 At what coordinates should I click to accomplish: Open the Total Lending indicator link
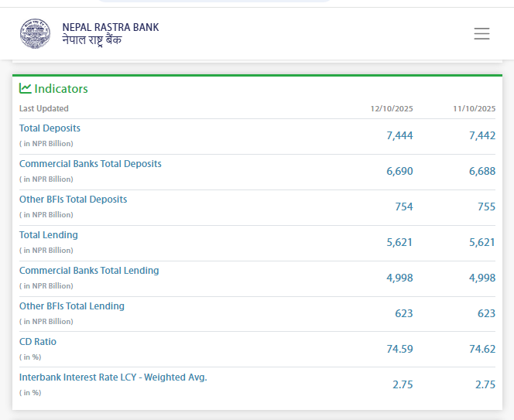[48, 235]
